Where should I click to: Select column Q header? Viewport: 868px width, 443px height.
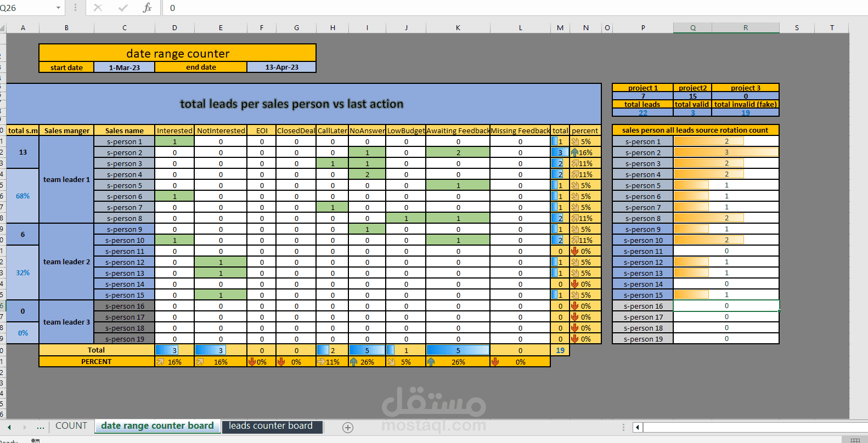(692, 27)
